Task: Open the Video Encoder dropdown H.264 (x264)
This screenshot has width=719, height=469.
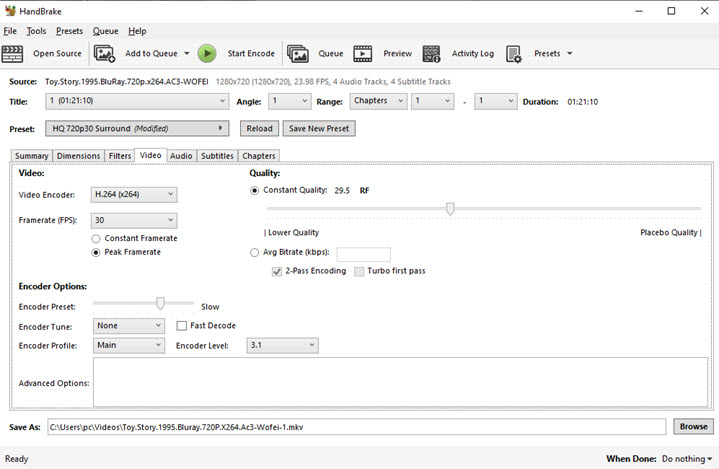Action: pos(134,194)
